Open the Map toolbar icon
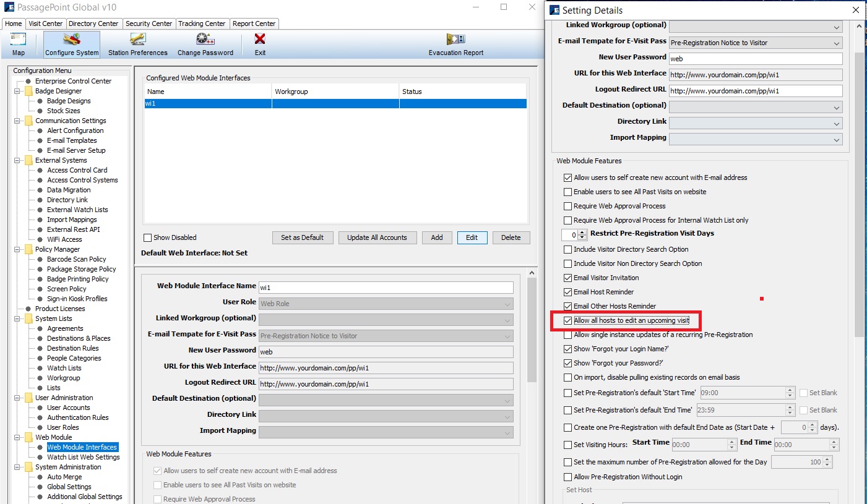 tap(19, 40)
